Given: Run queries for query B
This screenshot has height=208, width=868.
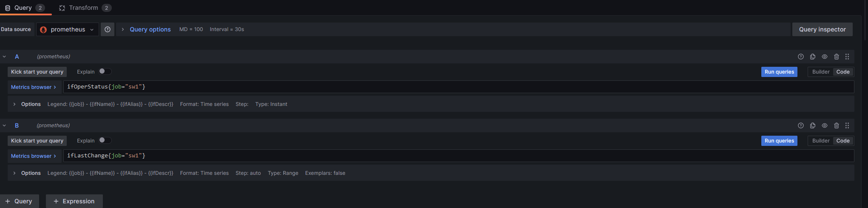Looking at the screenshot, I should coord(779,141).
